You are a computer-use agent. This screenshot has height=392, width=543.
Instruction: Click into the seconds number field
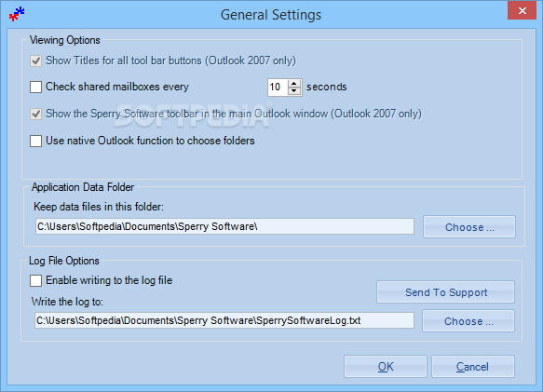pos(278,87)
